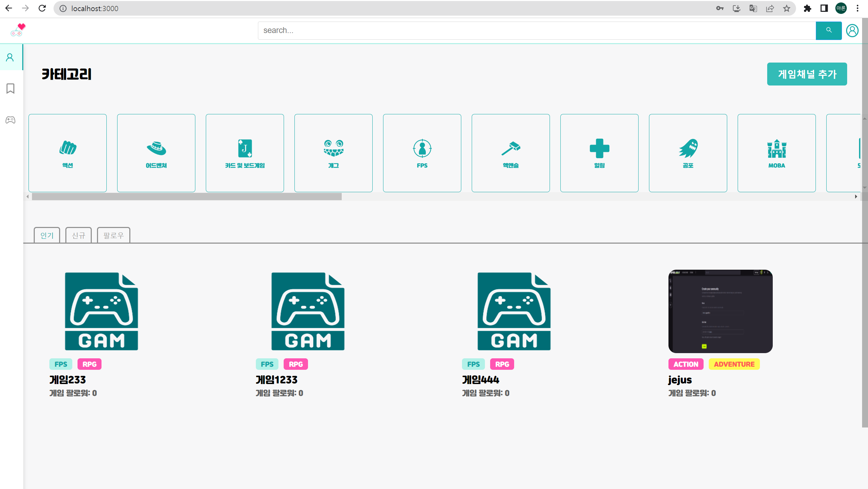Select the game controller sidebar icon
This screenshot has height=489, width=868.
click(x=10, y=120)
